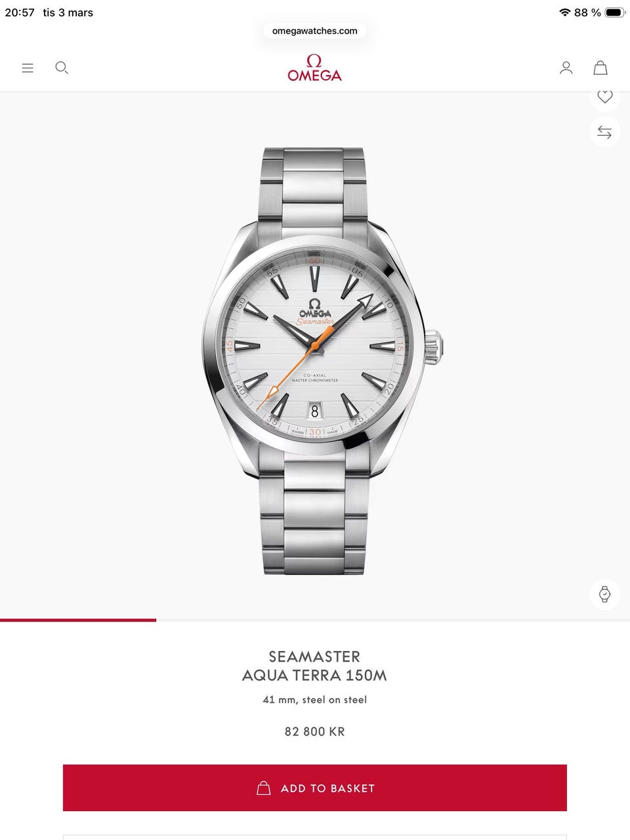Tap the 20:57 clock in status bar
The height and width of the screenshot is (840, 630).
pos(20,12)
